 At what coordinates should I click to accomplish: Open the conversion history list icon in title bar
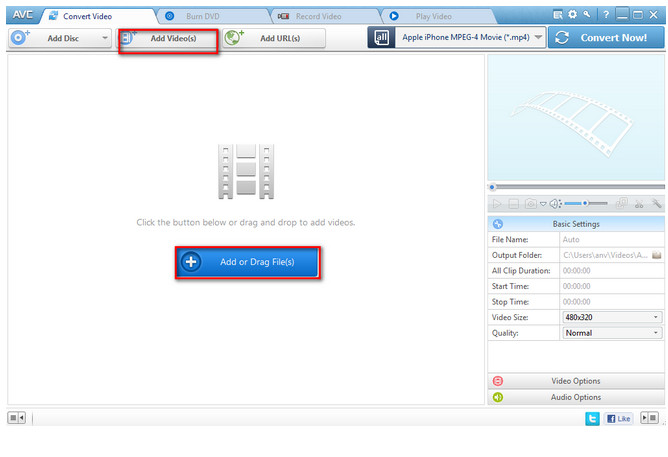tap(558, 15)
